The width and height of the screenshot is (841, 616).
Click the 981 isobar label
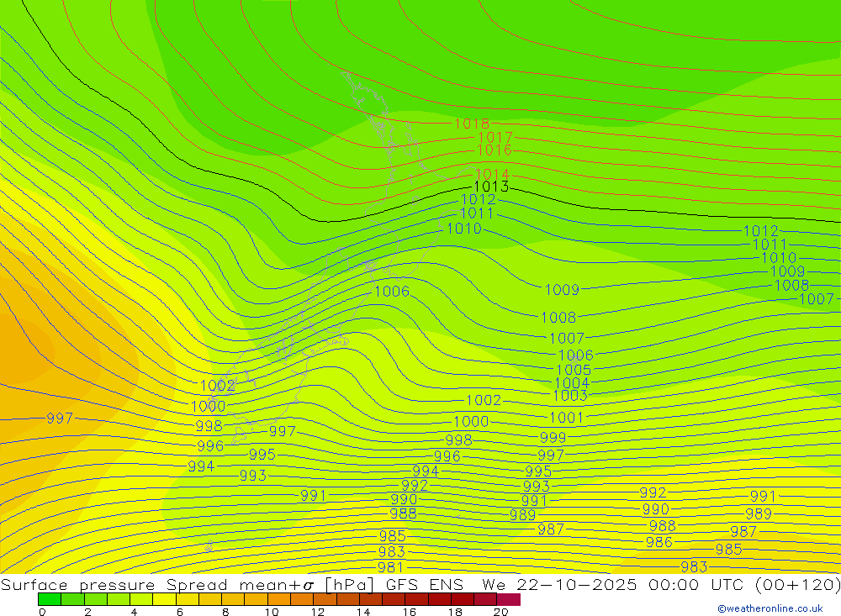click(390, 567)
